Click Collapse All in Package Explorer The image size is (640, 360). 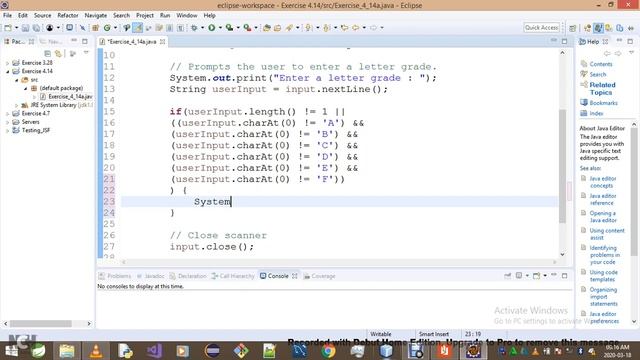pyautogui.click(x=47, y=54)
